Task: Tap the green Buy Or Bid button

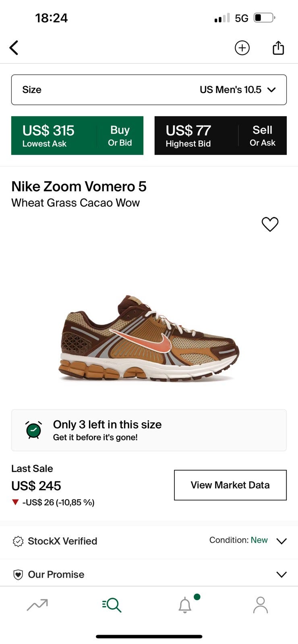Action: pos(77,136)
